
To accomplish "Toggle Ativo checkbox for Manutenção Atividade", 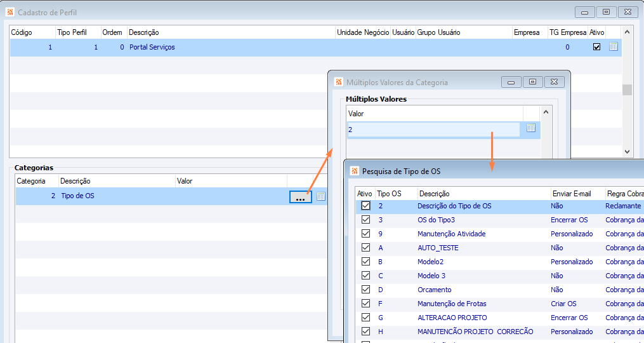I will [365, 234].
